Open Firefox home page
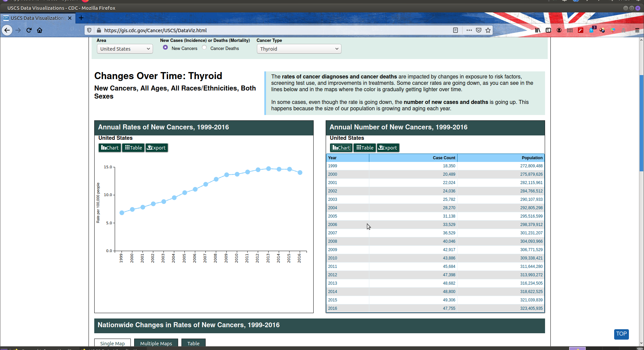 tap(40, 30)
